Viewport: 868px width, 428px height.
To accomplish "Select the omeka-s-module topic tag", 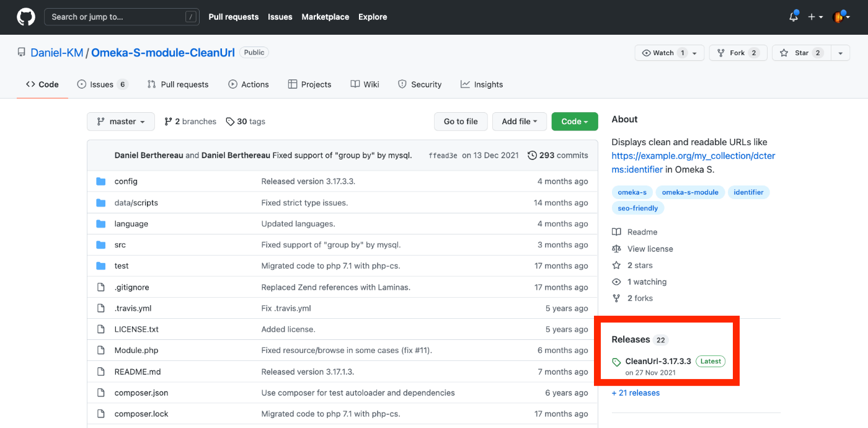I will tap(690, 192).
